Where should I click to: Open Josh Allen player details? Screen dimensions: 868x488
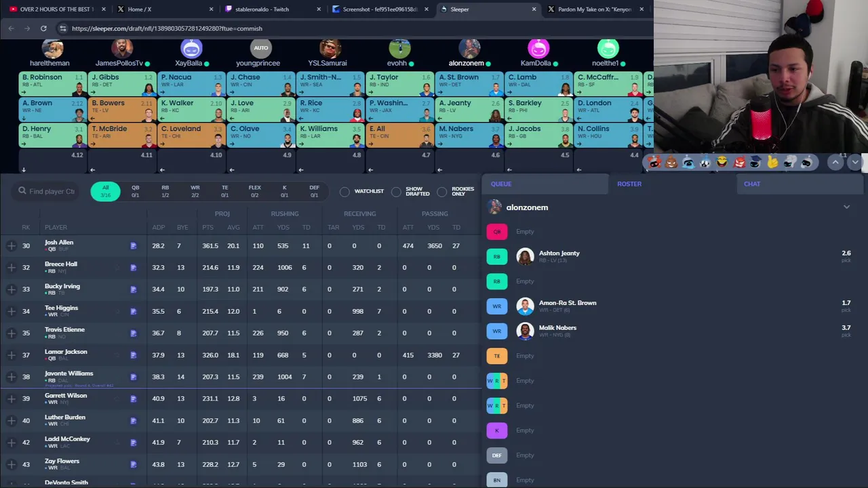pos(59,243)
